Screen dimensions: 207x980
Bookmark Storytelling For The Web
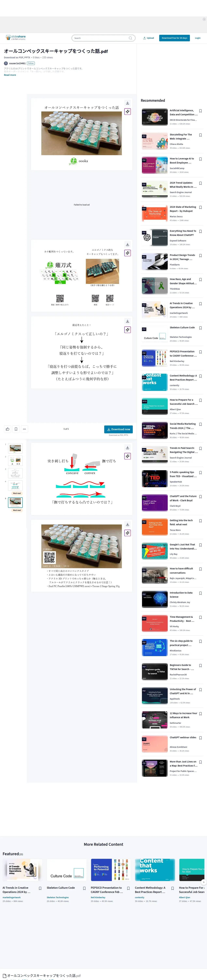coord(200,135)
